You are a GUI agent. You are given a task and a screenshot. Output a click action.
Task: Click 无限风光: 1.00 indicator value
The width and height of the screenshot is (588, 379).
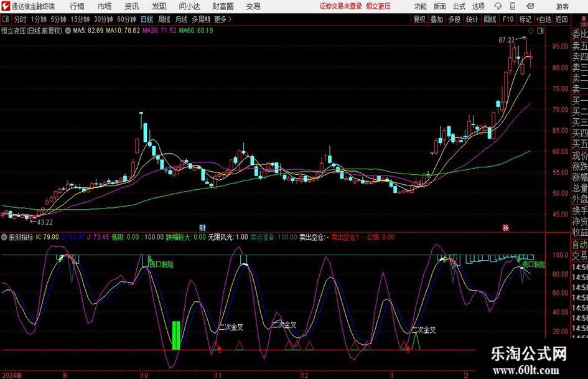(x=228, y=236)
